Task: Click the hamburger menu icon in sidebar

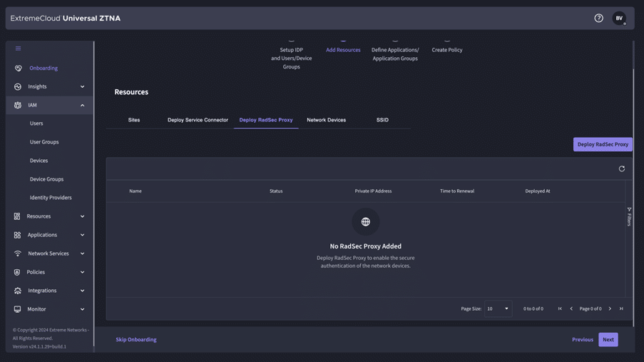Action: [18, 49]
